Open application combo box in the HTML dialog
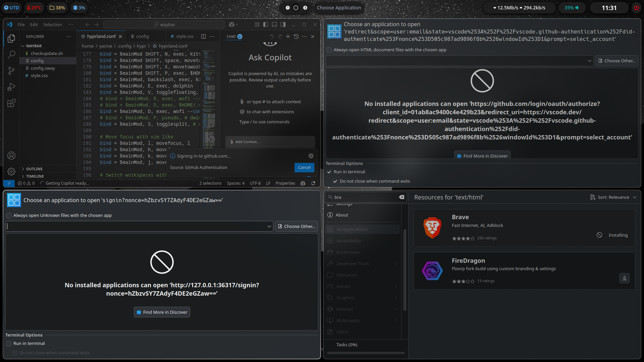 click(460, 61)
